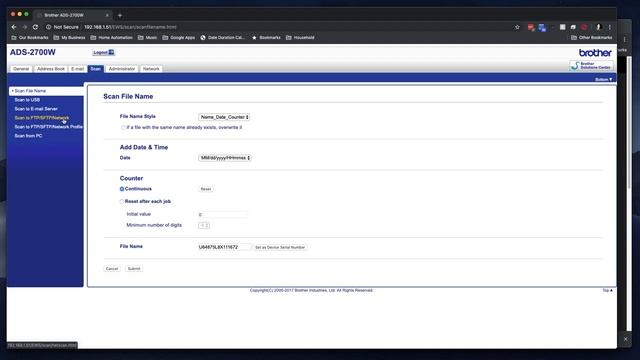640x360 pixels.
Task: Jump to page Bottom link
Action: (603, 80)
